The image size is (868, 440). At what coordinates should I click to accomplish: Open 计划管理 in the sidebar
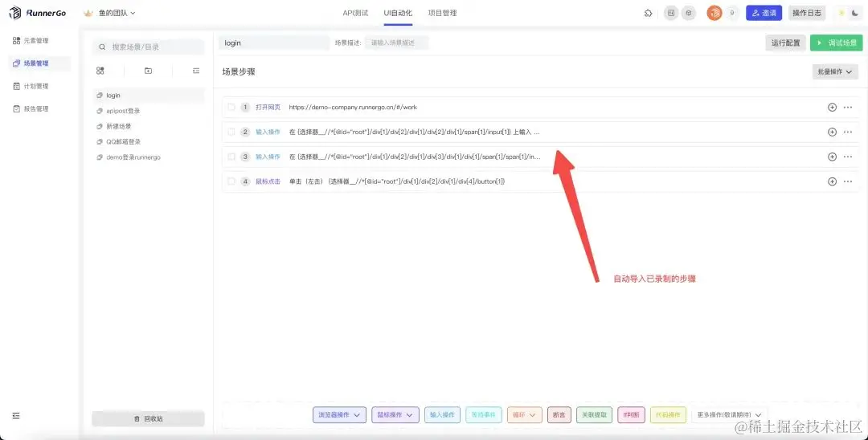39,86
